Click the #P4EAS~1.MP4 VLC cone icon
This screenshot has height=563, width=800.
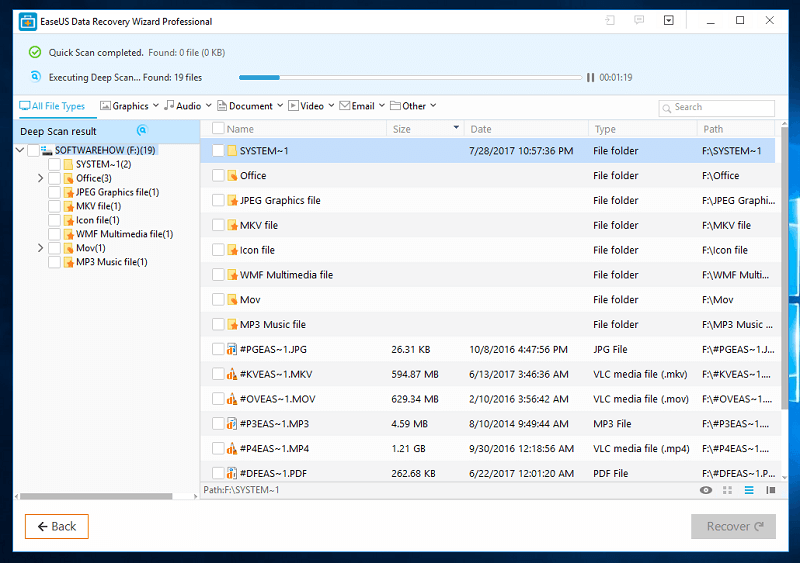[232, 449]
